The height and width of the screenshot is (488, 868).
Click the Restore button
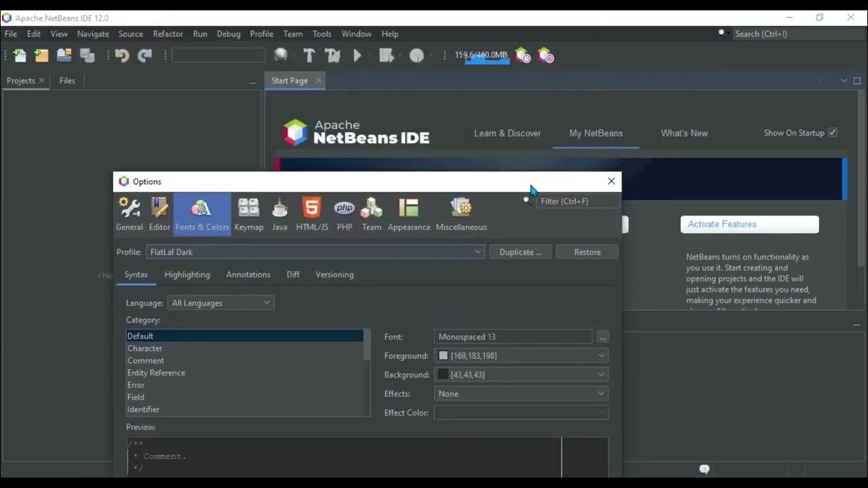click(587, 252)
